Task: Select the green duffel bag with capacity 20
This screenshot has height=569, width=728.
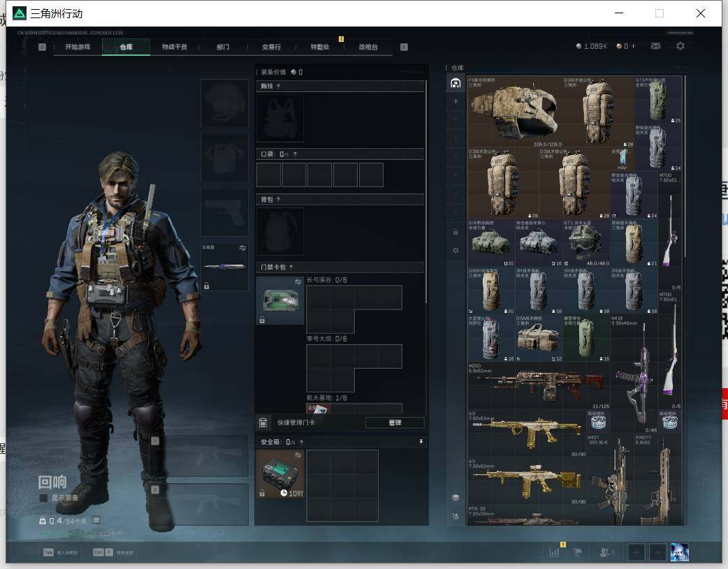Action: click(491, 243)
